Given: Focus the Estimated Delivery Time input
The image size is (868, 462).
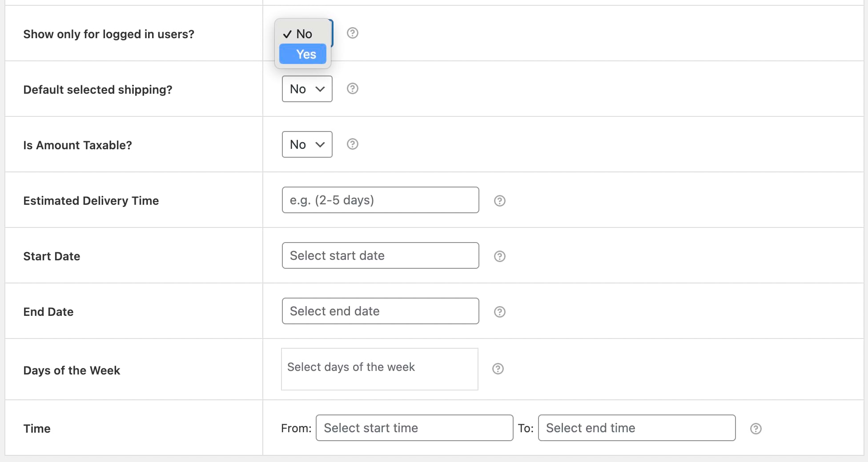Looking at the screenshot, I should tap(380, 200).
